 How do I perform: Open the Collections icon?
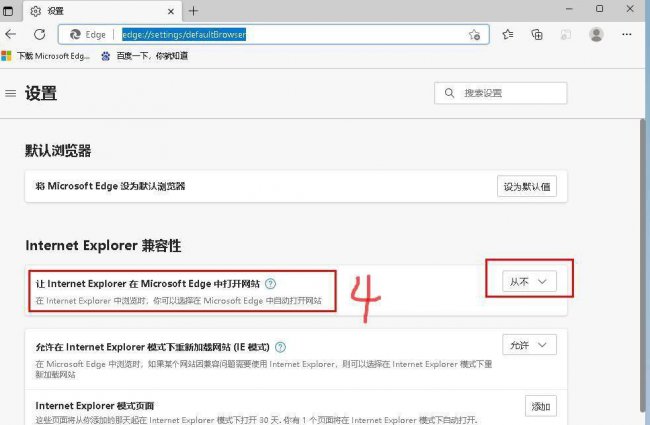[537, 34]
